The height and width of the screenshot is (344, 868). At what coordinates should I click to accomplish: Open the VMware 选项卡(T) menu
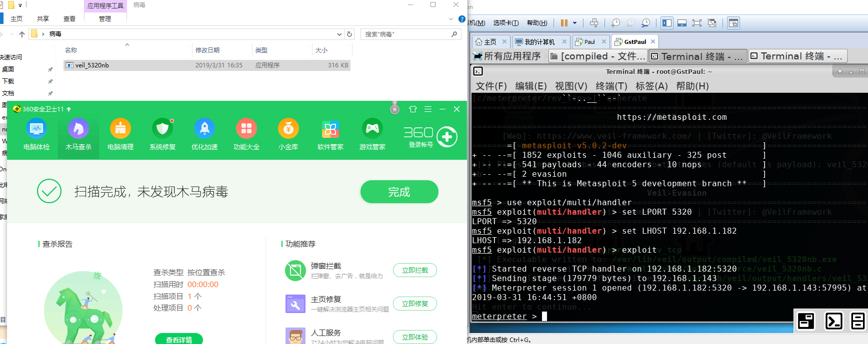point(505,23)
